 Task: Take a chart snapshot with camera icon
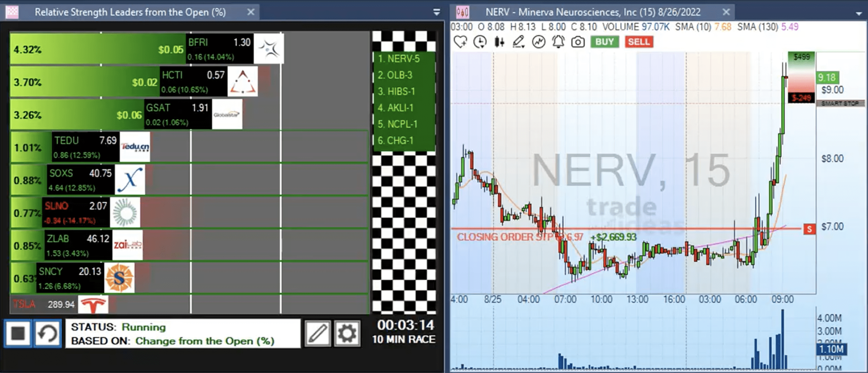click(x=578, y=42)
